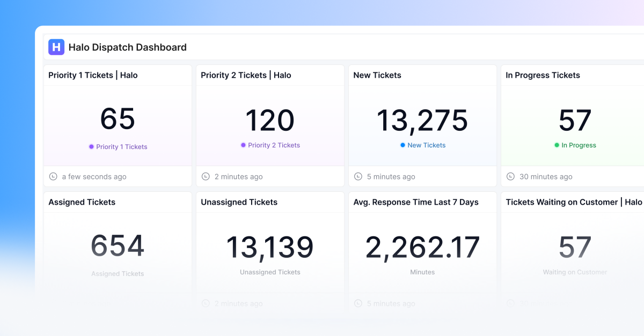Click the purple dot next to Priority 1 Tickets legend
644x336 pixels.
(91, 146)
